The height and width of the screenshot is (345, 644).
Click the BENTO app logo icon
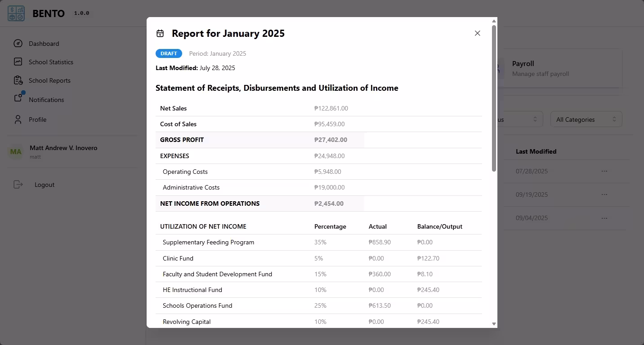[x=16, y=13]
